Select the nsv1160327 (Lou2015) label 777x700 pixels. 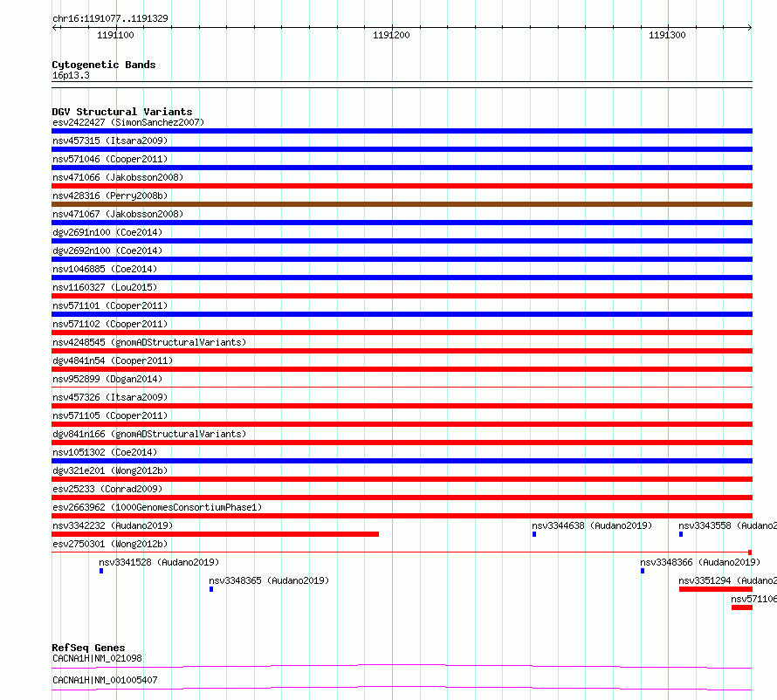(x=105, y=287)
